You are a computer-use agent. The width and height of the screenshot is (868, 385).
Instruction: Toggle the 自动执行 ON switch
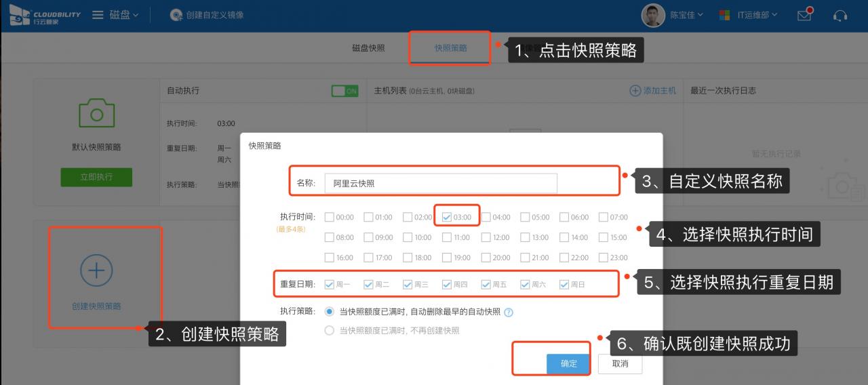click(x=344, y=91)
